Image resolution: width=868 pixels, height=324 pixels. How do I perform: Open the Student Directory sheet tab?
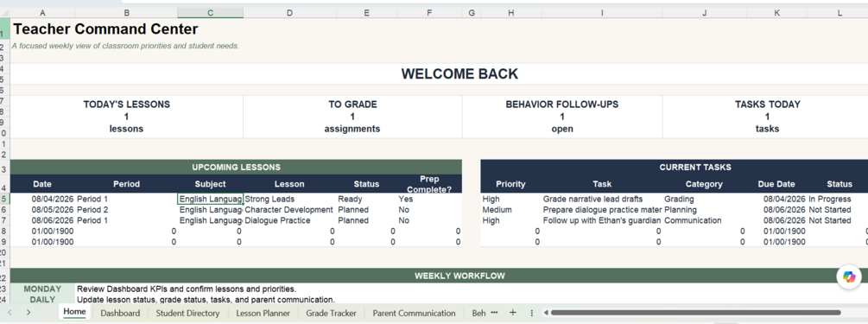[187, 313]
